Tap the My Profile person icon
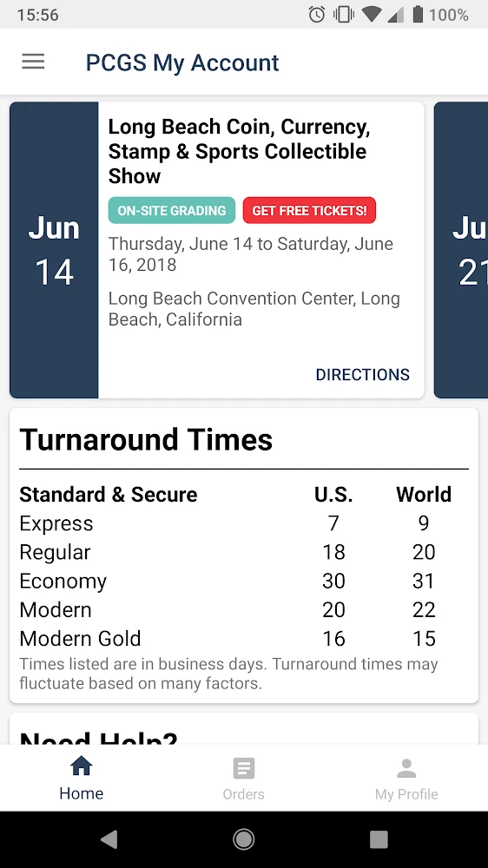 click(x=406, y=768)
